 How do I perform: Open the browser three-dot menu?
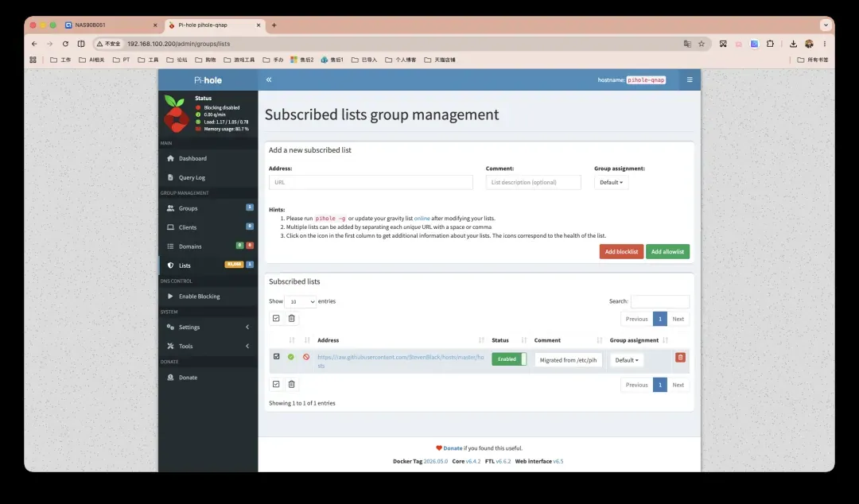[x=825, y=44]
